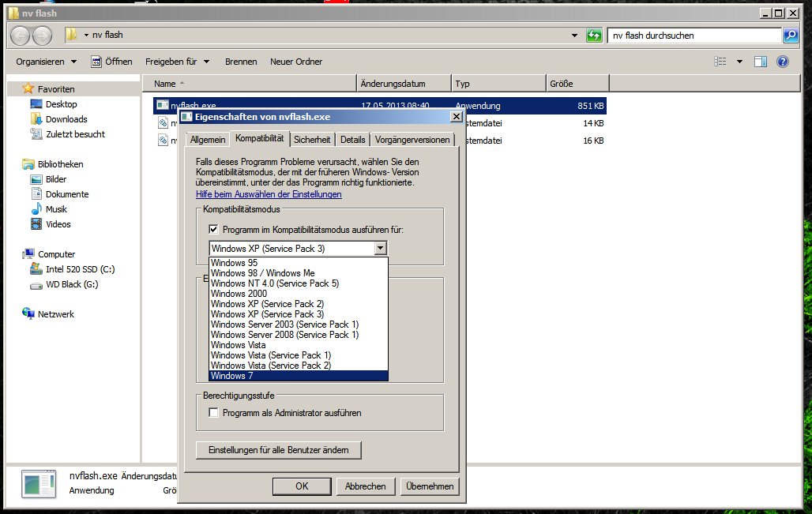Screen dimensions: 812x514
Task: Click the Bilder library icon
Action: click(x=36, y=179)
